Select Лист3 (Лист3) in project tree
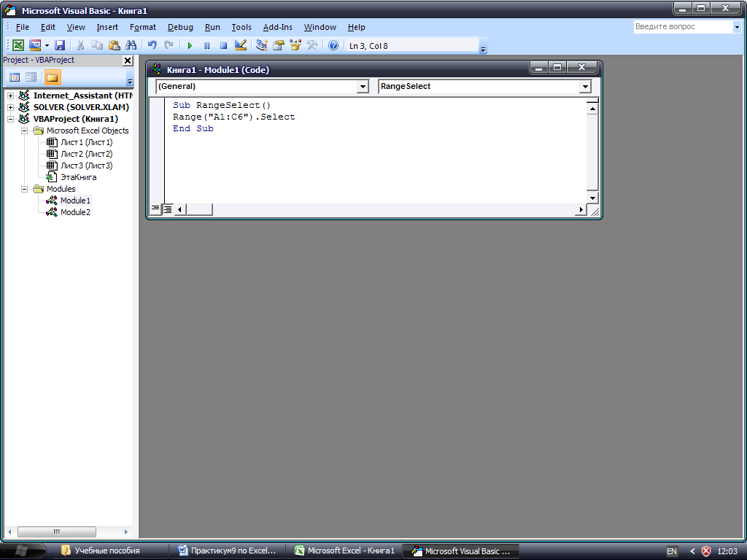 [x=86, y=166]
